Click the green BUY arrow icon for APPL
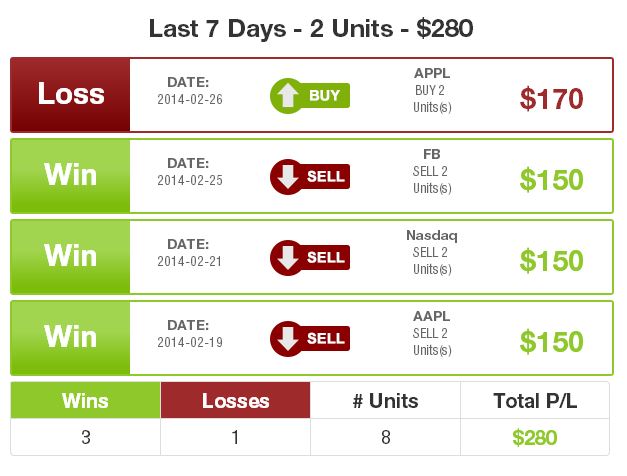 click(x=310, y=96)
